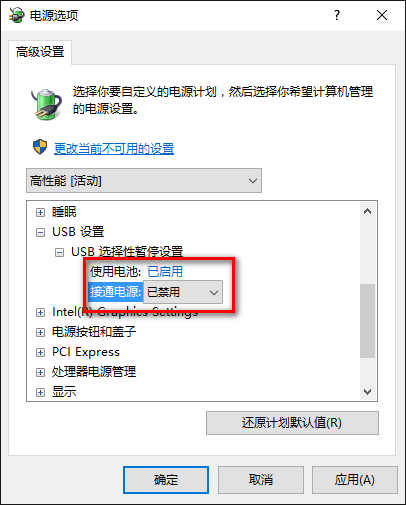Expand the PCI Express node
This screenshot has height=505, width=406.
[x=40, y=352]
